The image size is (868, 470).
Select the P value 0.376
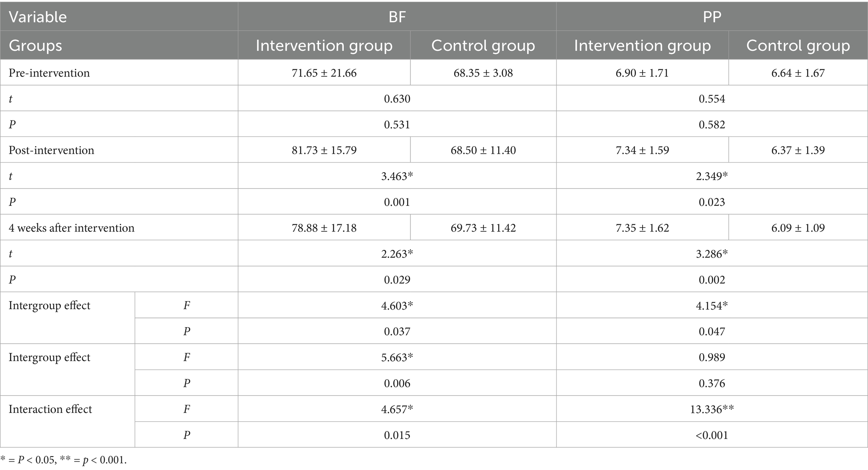712,383
